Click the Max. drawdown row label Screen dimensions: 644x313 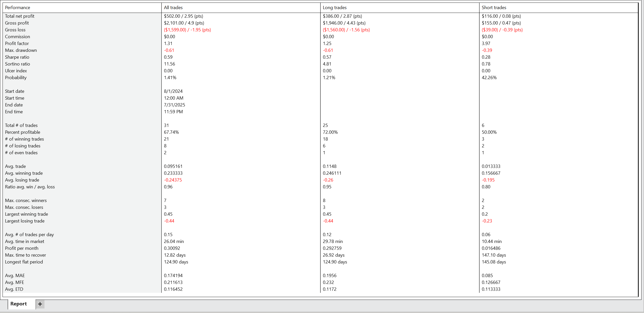pos(21,50)
